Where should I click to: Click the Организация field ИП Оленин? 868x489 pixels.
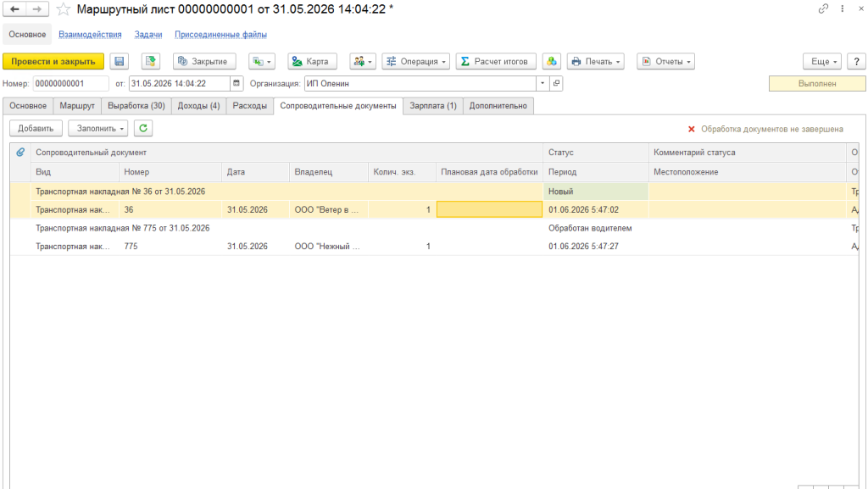[x=420, y=84]
